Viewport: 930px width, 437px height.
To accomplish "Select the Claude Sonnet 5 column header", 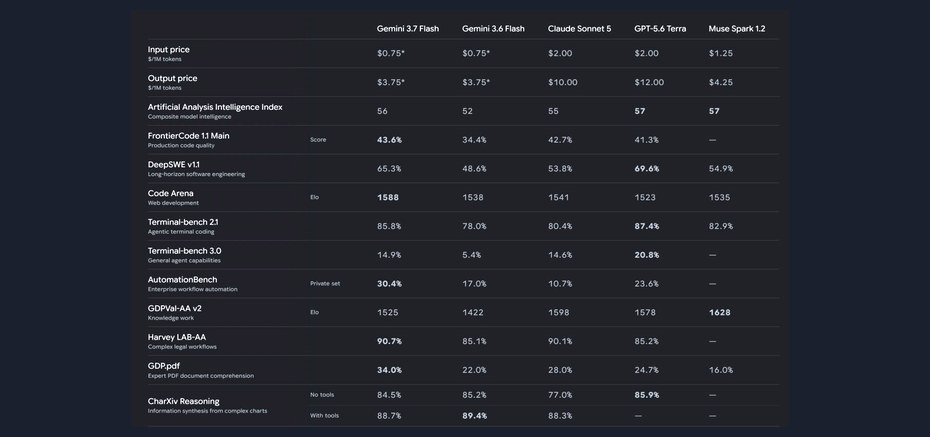I will click(x=579, y=28).
